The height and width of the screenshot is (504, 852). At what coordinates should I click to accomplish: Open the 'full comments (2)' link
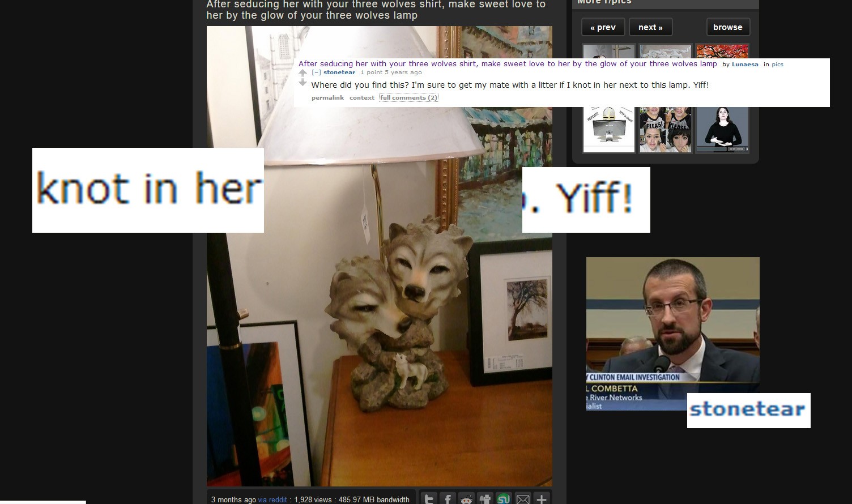coord(408,98)
